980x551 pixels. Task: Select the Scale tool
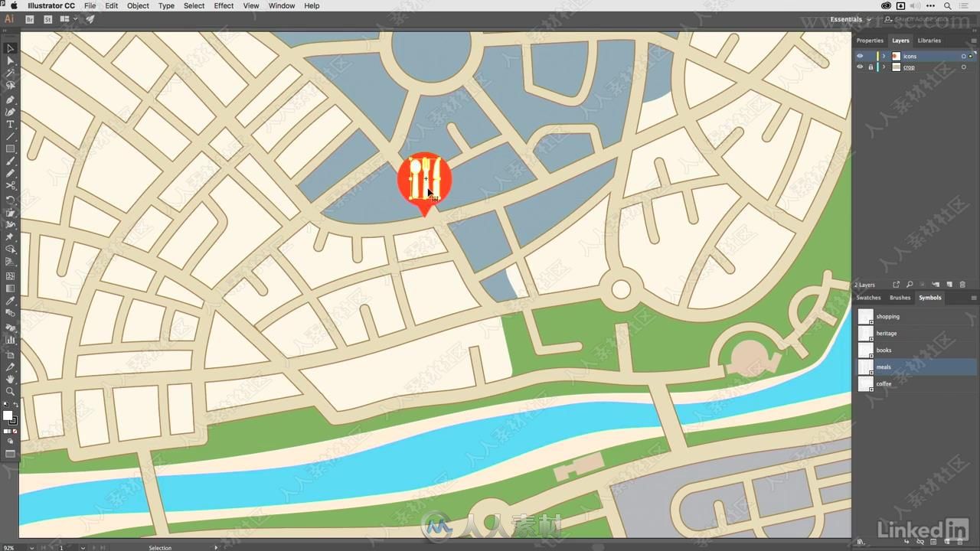tap(10, 212)
